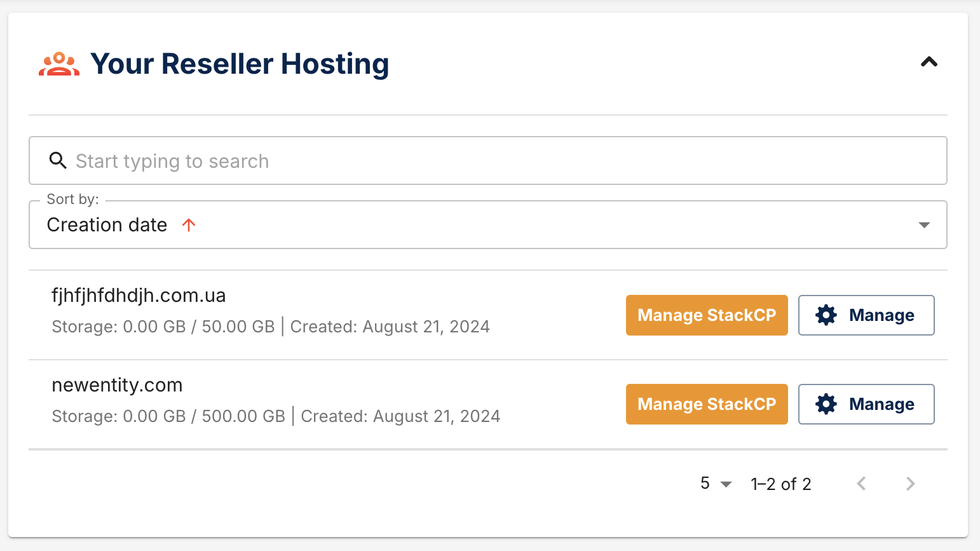Open Manage StackCP for fjhfjhfdhdjh.com.ua
Viewport: 980px width, 551px height.
pos(707,315)
